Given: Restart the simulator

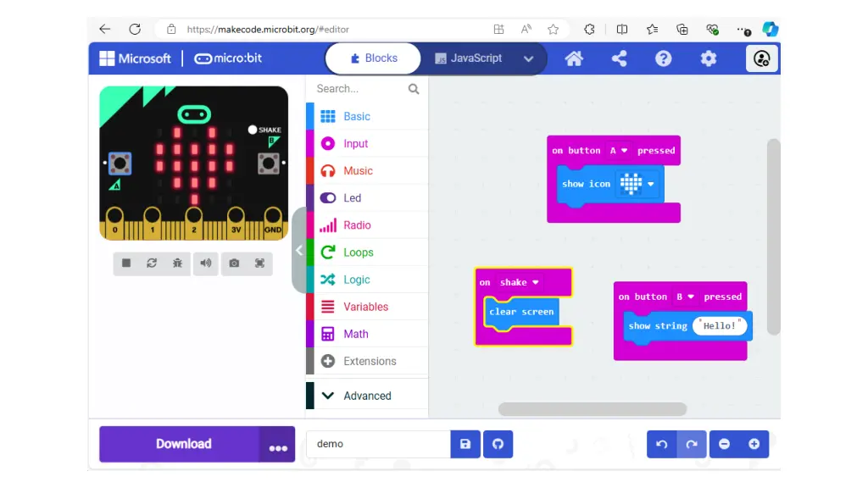Looking at the screenshot, I should pyautogui.click(x=152, y=263).
